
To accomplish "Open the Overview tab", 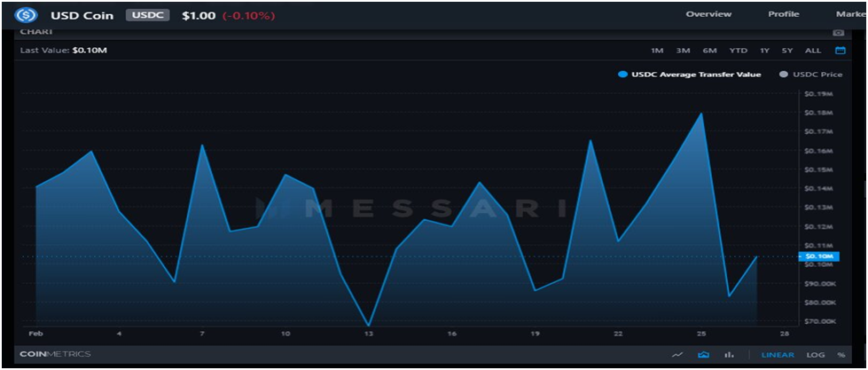I will coord(708,14).
